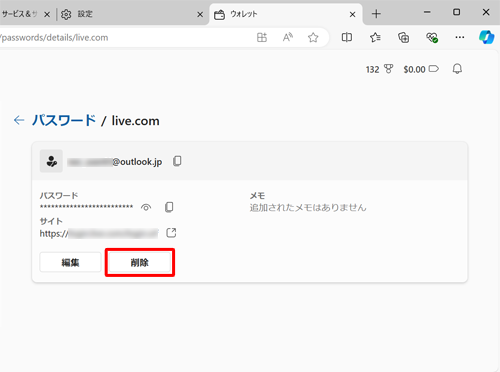Image resolution: width=500 pixels, height=372 pixels.
Task: Click the apps grid icon in address bar
Action: click(262, 37)
